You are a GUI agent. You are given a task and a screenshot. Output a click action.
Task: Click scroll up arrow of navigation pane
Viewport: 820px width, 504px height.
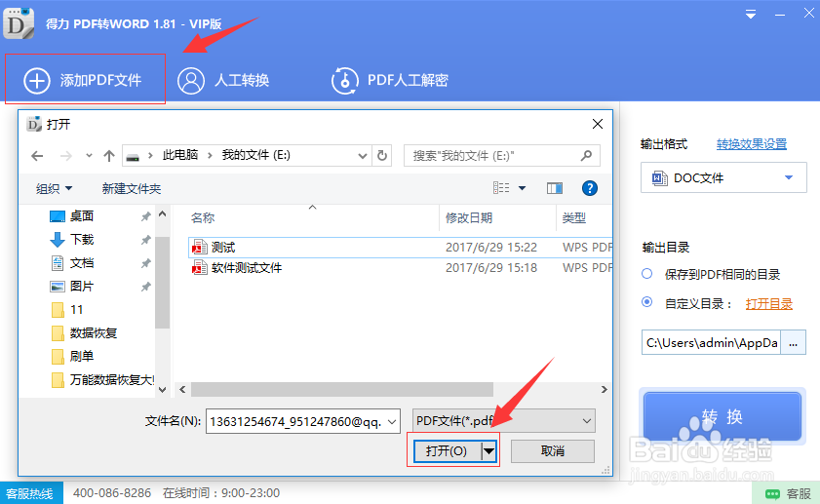163,213
